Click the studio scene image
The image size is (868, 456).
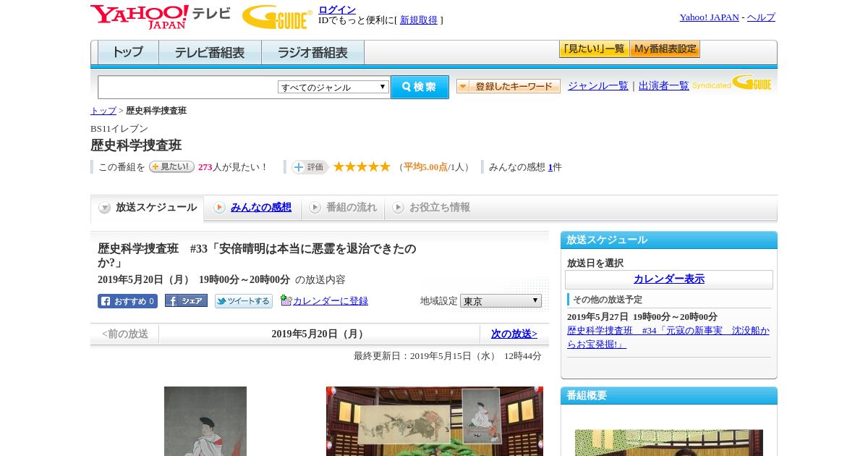[435, 421]
